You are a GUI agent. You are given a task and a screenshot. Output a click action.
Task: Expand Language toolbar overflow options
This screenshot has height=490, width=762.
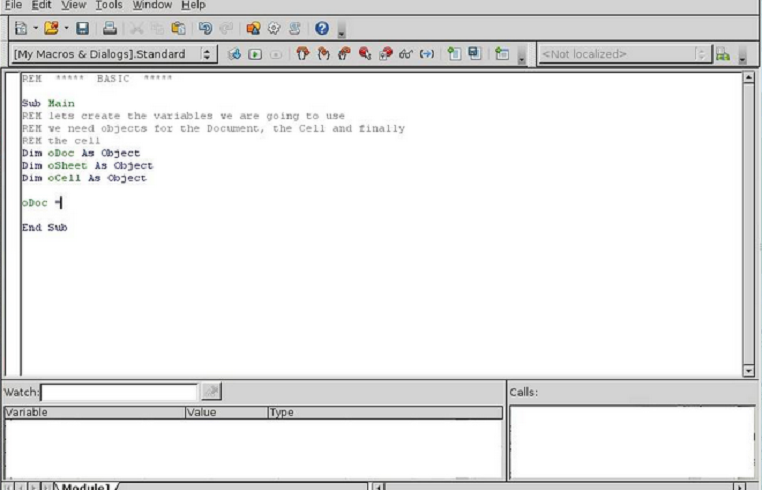[x=742, y=56]
